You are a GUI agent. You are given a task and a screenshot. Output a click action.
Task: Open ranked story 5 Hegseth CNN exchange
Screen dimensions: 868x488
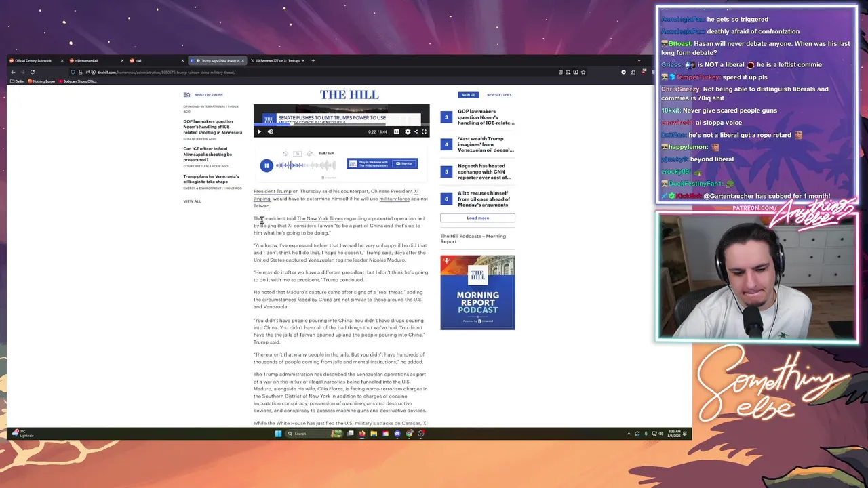(x=484, y=171)
